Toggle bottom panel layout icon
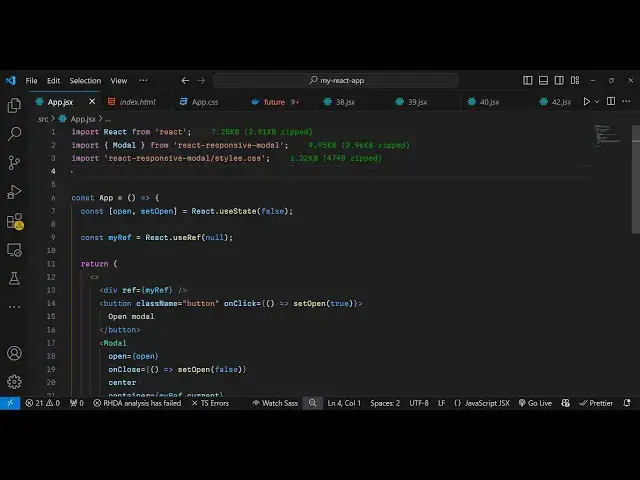Screen dimensions: 640x480 [543, 80]
